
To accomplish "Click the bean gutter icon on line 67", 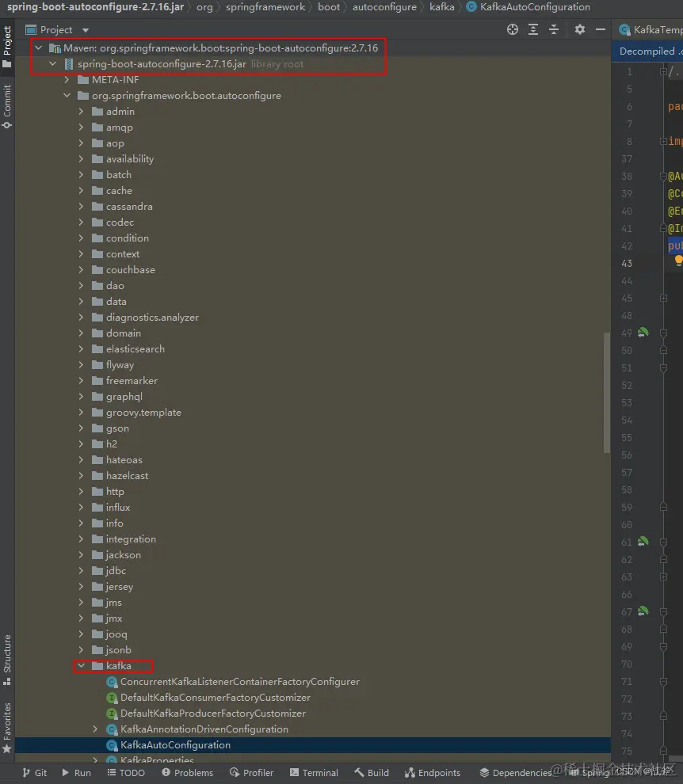I will (643, 611).
